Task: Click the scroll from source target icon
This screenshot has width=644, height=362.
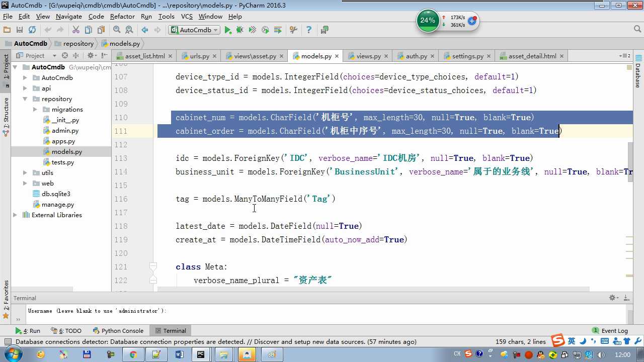Action: click(x=65, y=56)
